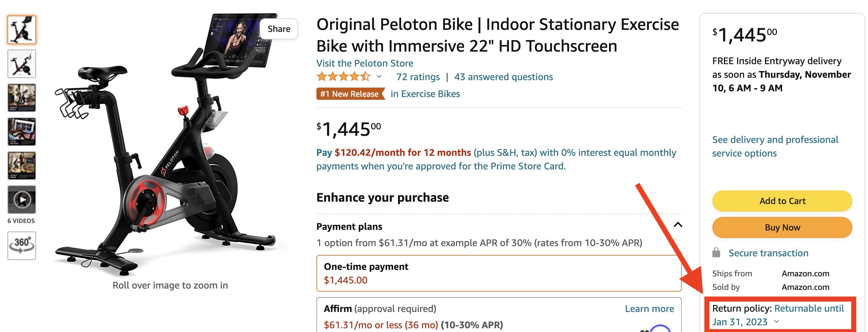Select the second product image thumbnail
The width and height of the screenshot is (868, 332).
click(21, 63)
